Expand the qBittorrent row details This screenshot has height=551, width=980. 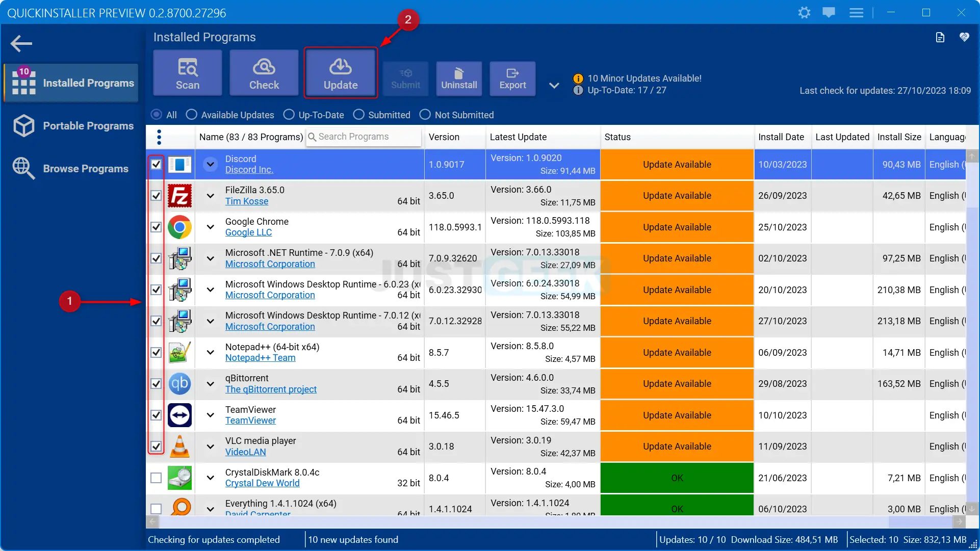coord(210,383)
